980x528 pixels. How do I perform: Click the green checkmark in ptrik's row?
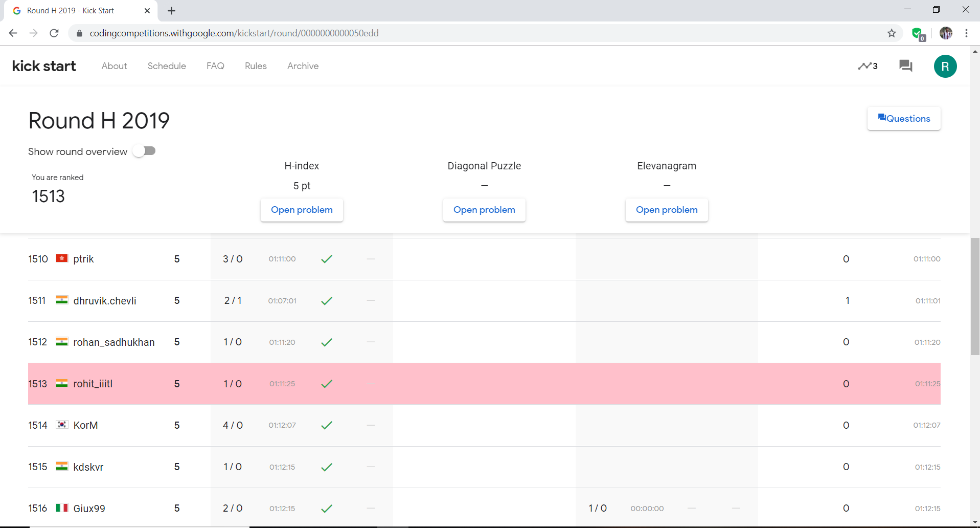coord(327,259)
